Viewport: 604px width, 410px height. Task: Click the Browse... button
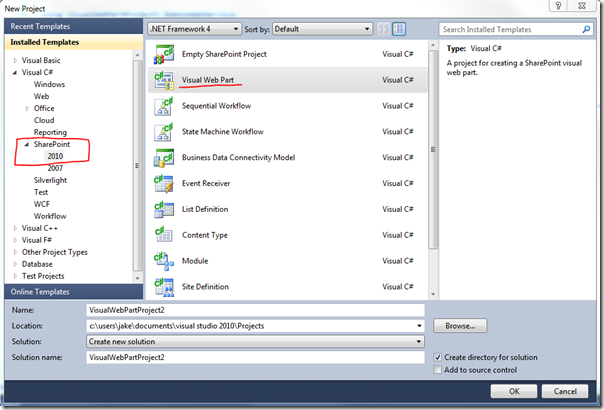(460, 326)
